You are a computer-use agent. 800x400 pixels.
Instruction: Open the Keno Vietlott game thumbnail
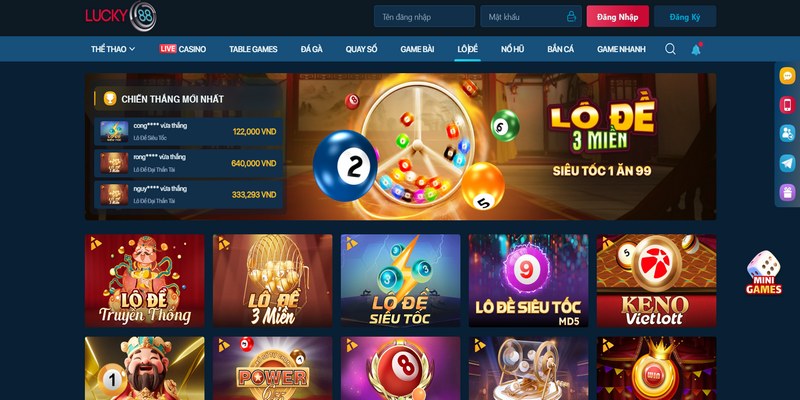click(656, 281)
